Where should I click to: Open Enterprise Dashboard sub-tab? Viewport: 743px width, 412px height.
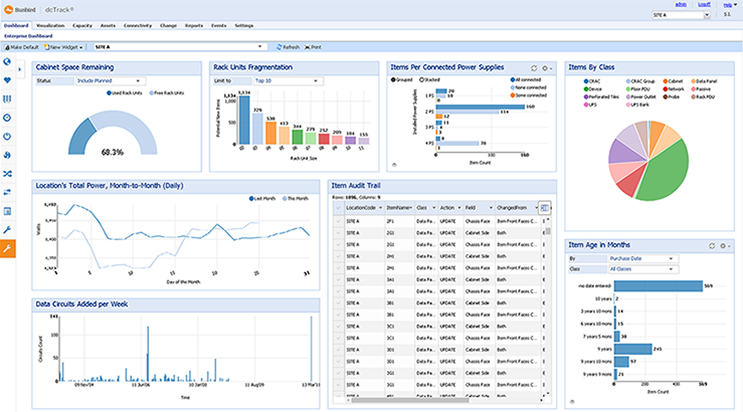(x=28, y=36)
